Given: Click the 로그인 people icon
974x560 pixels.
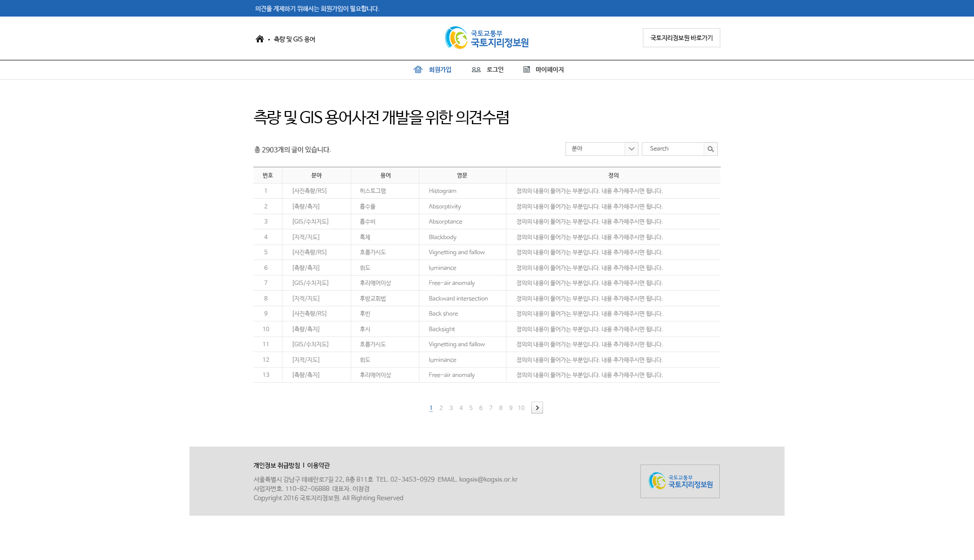Looking at the screenshot, I should click(x=476, y=70).
